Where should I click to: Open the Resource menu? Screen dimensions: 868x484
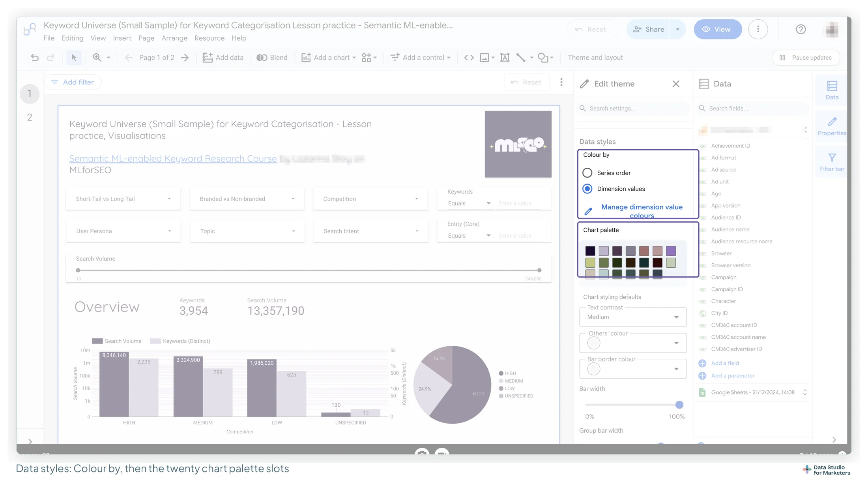[210, 38]
